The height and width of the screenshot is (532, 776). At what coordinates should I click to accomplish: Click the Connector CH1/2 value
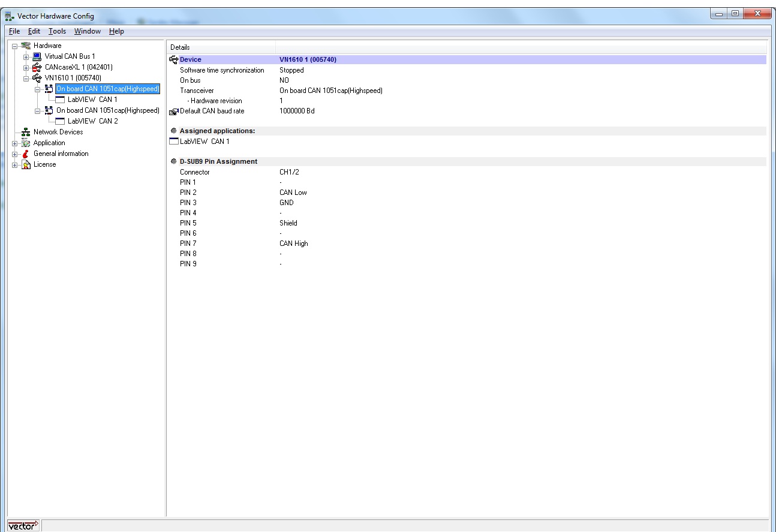(x=290, y=172)
